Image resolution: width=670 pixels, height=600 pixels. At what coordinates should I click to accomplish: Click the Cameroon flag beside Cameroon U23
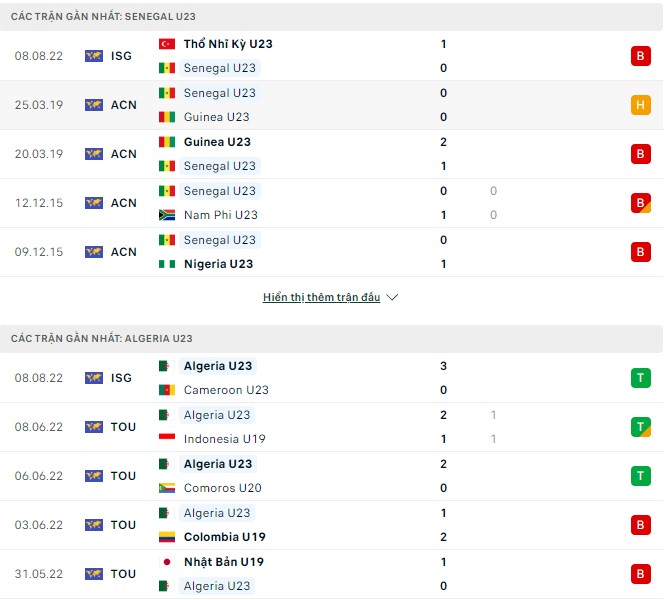(167, 390)
